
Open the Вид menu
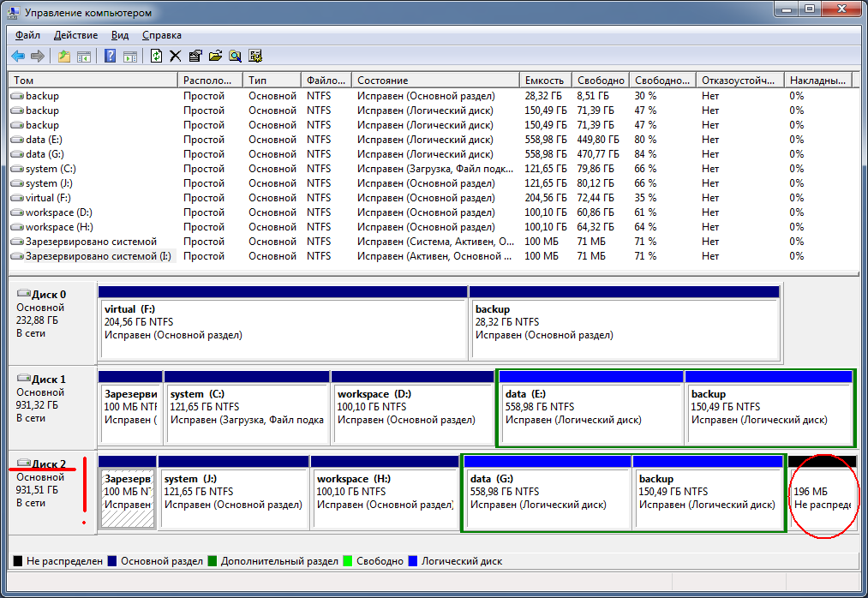[x=120, y=35]
